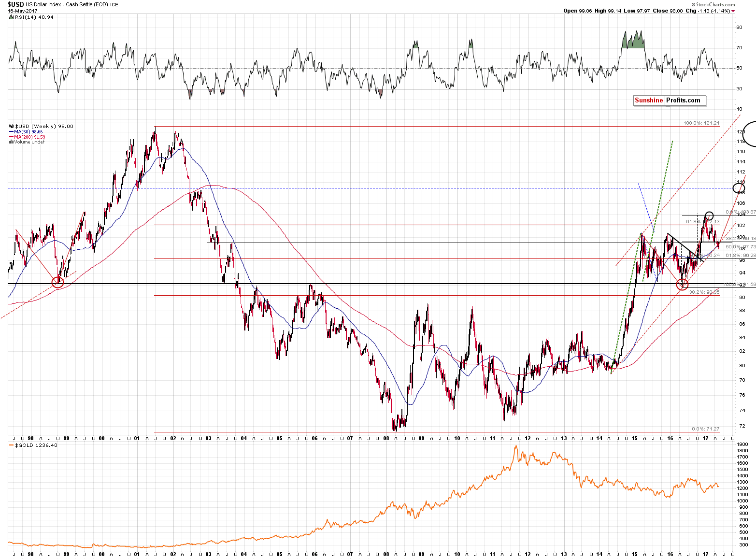Click the 08 year label under the USD panel
The width and height of the screenshot is (756, 559).
tap(386, 438)
